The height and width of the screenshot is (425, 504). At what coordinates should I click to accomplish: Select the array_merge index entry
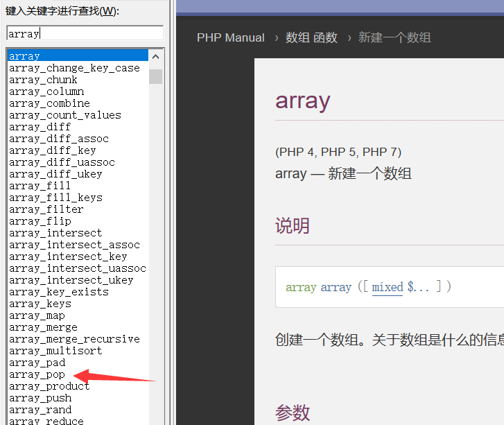point(44,327)
